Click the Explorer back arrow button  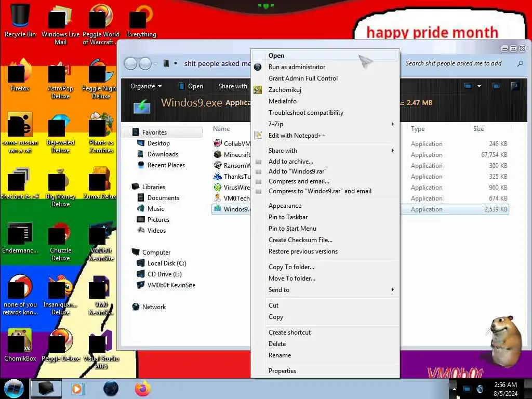(130, 63)
